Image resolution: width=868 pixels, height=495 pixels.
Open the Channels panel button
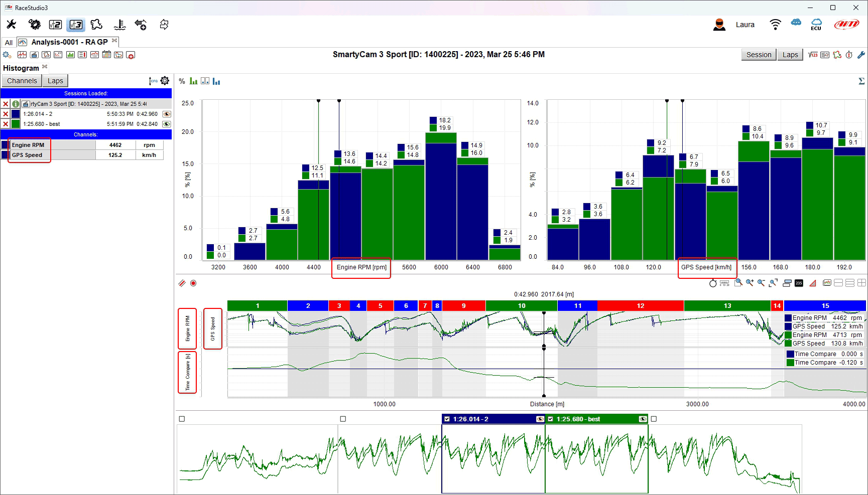coord(22,81)
